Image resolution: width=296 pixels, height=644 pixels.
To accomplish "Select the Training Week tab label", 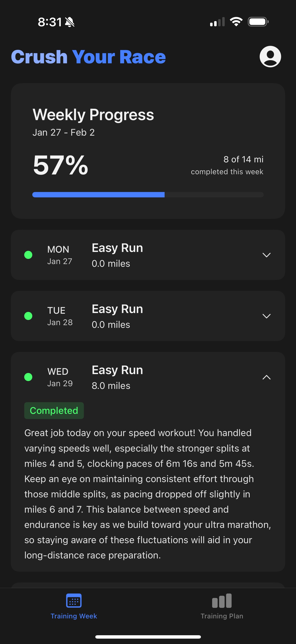I will click(74, 616).
